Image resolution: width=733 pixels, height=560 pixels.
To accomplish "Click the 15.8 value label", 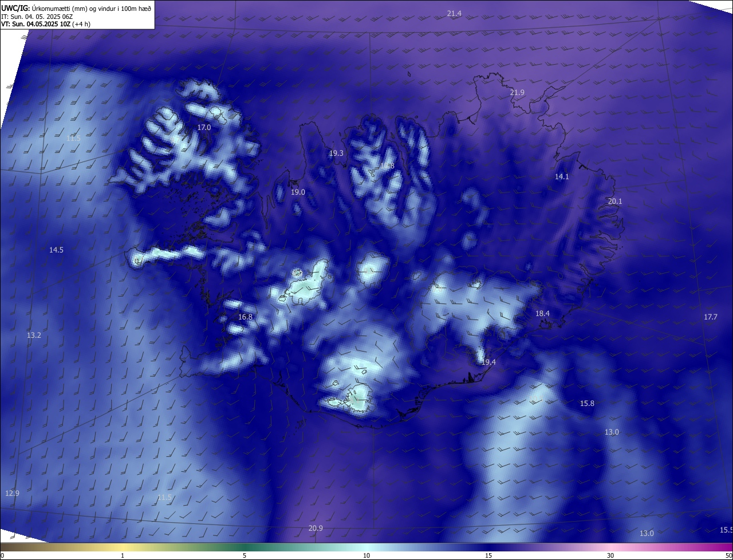I will click(587, 403).
